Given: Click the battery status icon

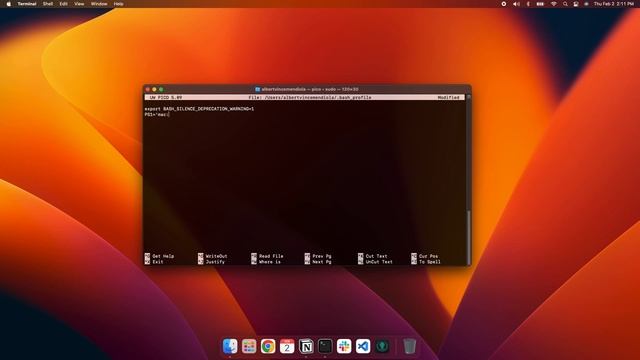Looking at the screenshot, I should 540,4.
